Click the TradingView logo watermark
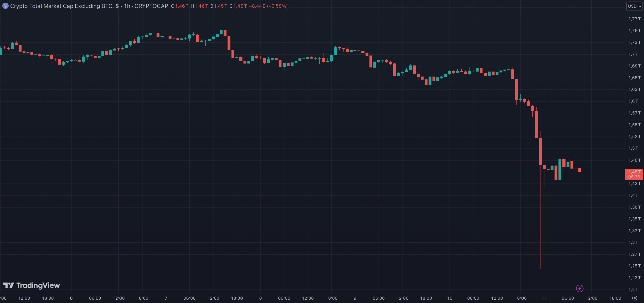This screenshot has width=644, height=303. pos(31,285)
